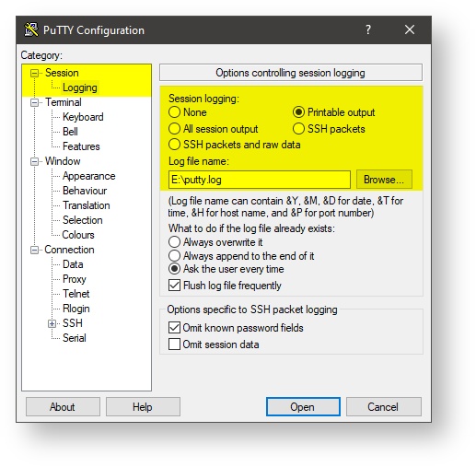This screenshot has width=476, height=467.
Task: Click Browse to choose log file
Action: tap(384, 180)
